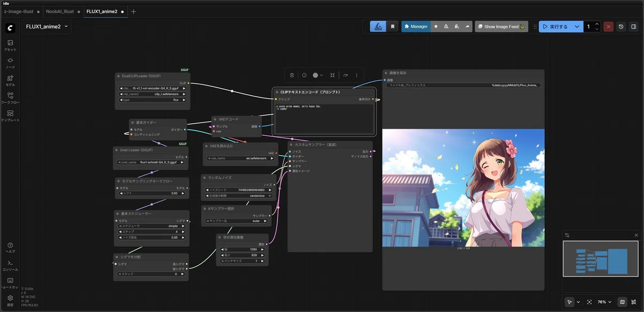The image size is (644, 312).
Task: Add a new workflow tab with plus
Action: [x=134, y=11]
